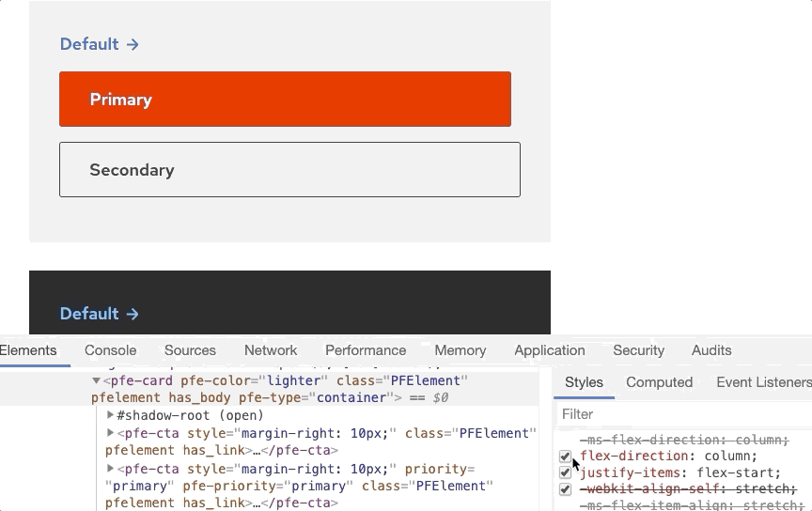
Task: Click the flex-direction property name
Action: [x=633, y=457]
